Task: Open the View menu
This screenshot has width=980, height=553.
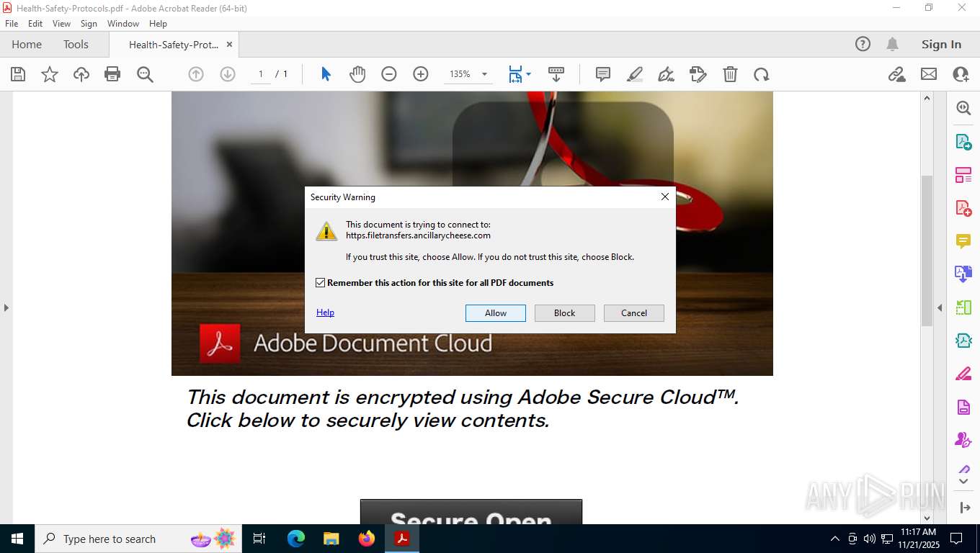Action: (61, 24)
